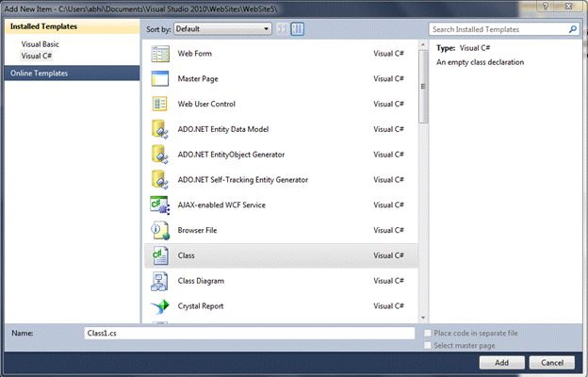Close the Add New Item dialog

569,6
